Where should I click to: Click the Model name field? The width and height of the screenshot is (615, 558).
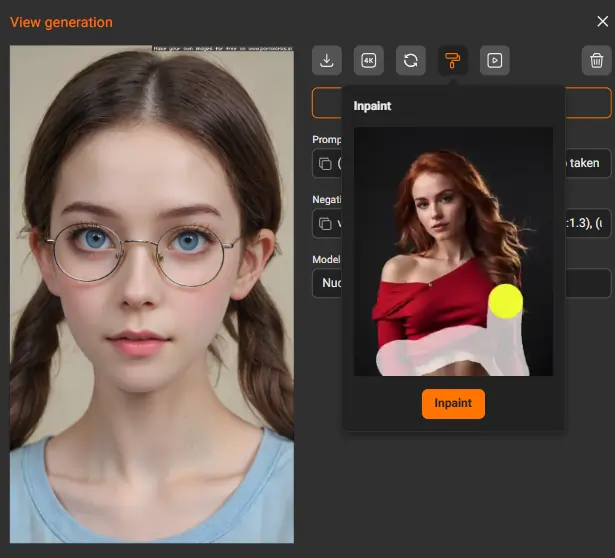click(462, 283)
